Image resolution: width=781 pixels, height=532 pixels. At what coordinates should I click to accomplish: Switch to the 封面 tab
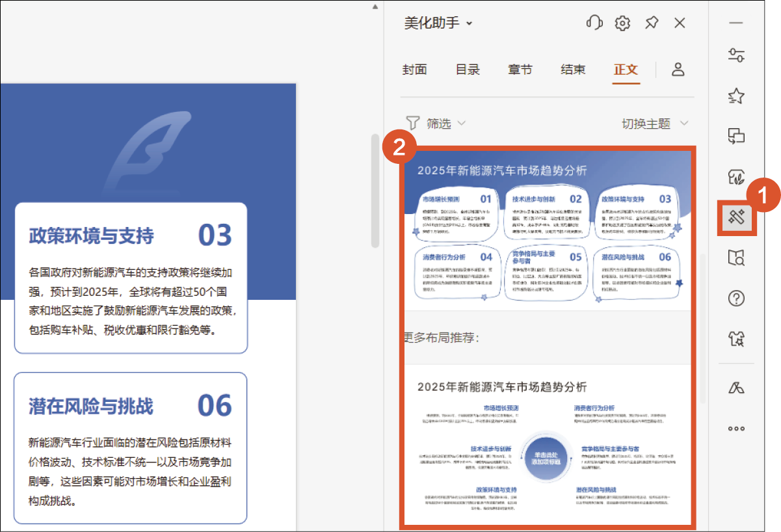tap(414, 70)
